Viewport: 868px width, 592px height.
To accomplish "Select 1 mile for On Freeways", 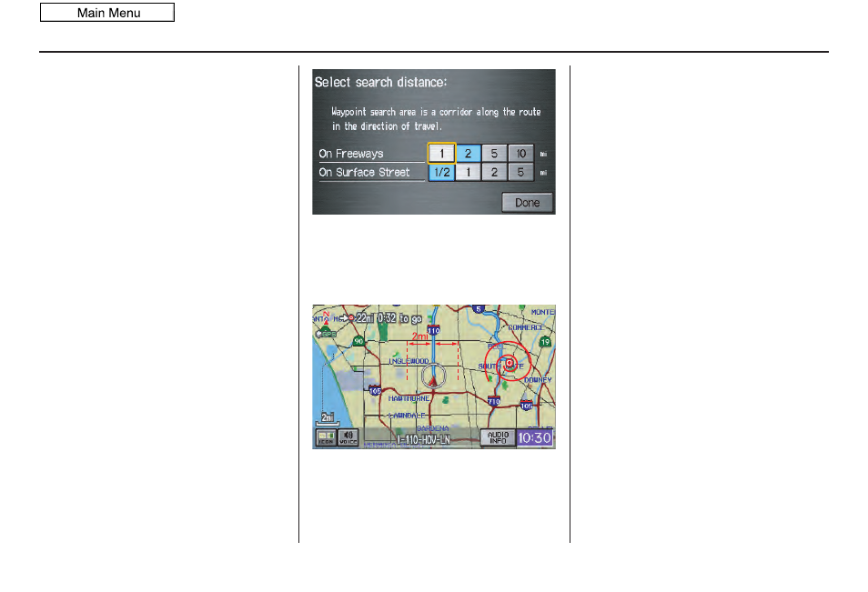I will (442, 154).
